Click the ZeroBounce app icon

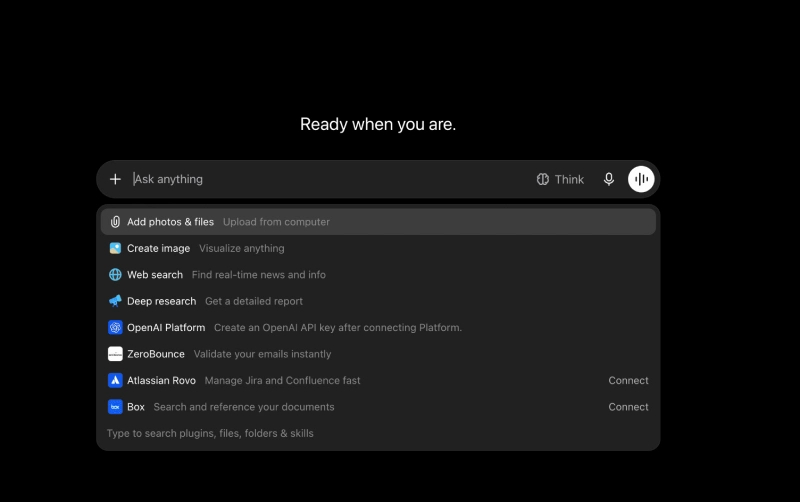point(115,354)
